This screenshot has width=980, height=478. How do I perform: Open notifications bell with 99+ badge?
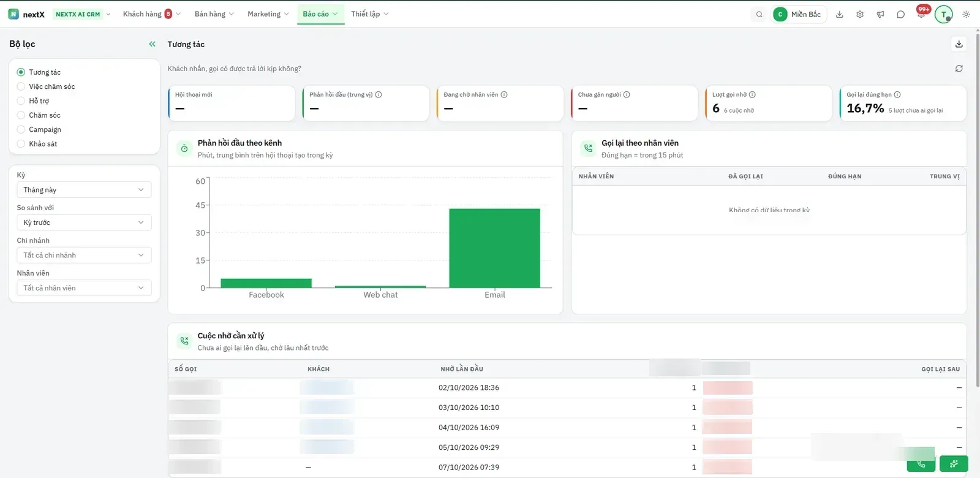921,13
